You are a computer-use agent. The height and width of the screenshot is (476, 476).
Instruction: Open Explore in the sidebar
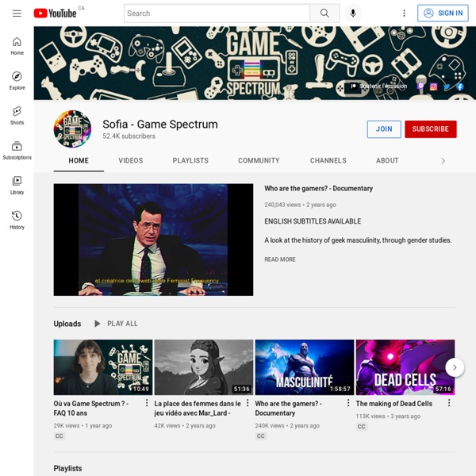17,81
